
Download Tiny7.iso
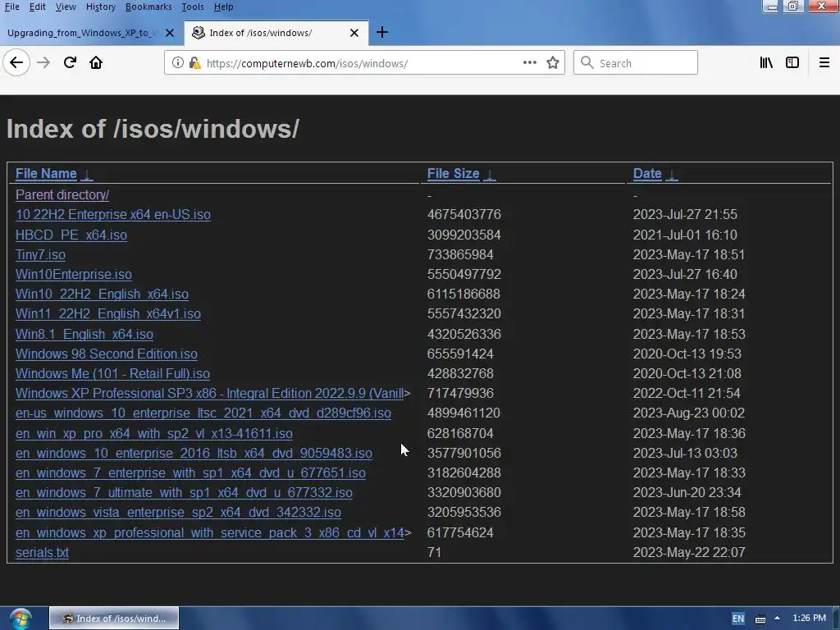tap(40, 255)
